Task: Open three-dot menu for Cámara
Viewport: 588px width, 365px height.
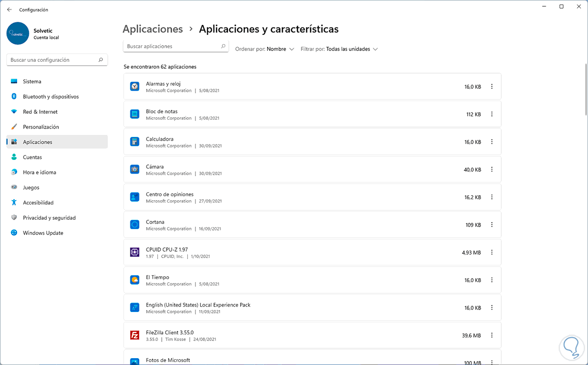Action: 492,169
